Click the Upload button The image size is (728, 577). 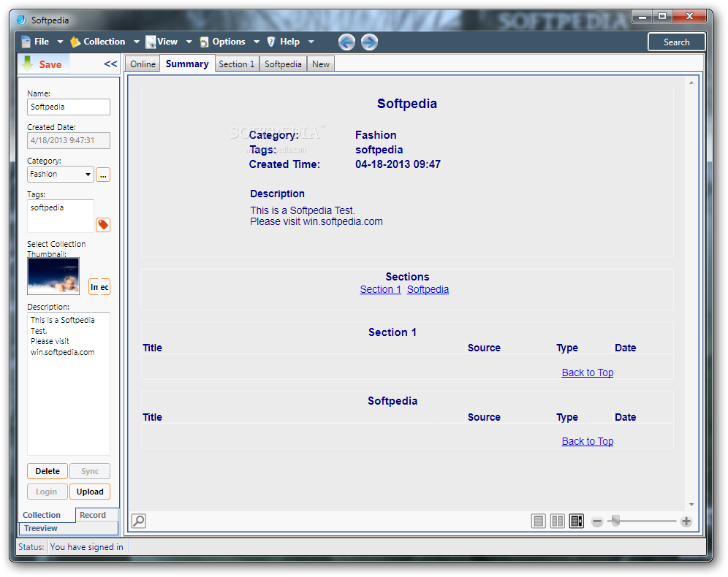click(x=90, y=492)
